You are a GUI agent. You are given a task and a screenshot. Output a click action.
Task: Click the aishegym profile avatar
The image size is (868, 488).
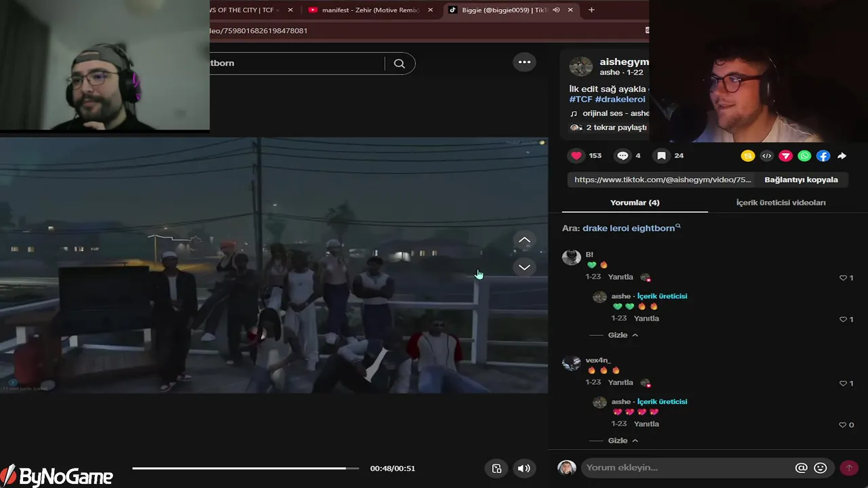(x=580, y=66)
